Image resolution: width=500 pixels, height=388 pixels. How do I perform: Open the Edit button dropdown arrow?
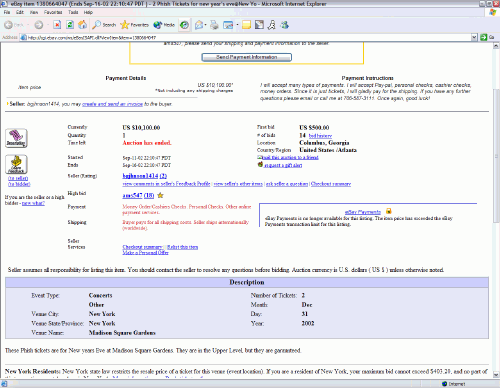[237, 25]
